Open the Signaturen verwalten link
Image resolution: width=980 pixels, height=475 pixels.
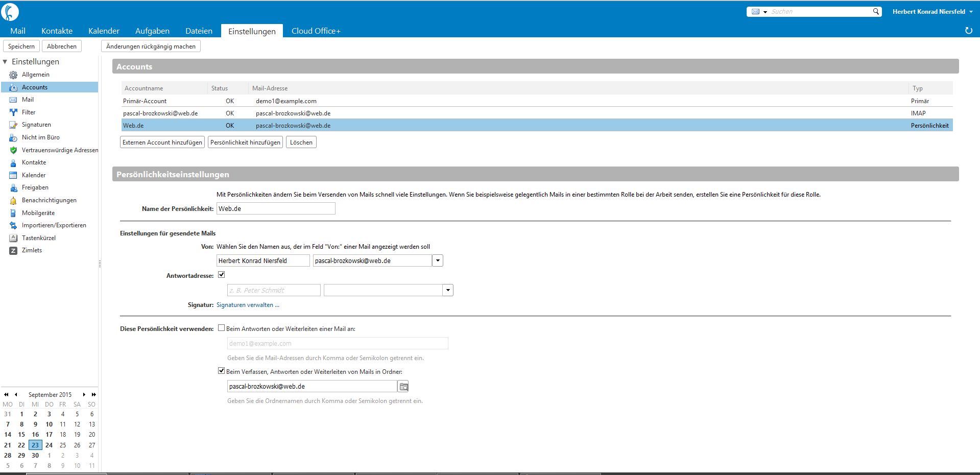[x=248, y=305]
